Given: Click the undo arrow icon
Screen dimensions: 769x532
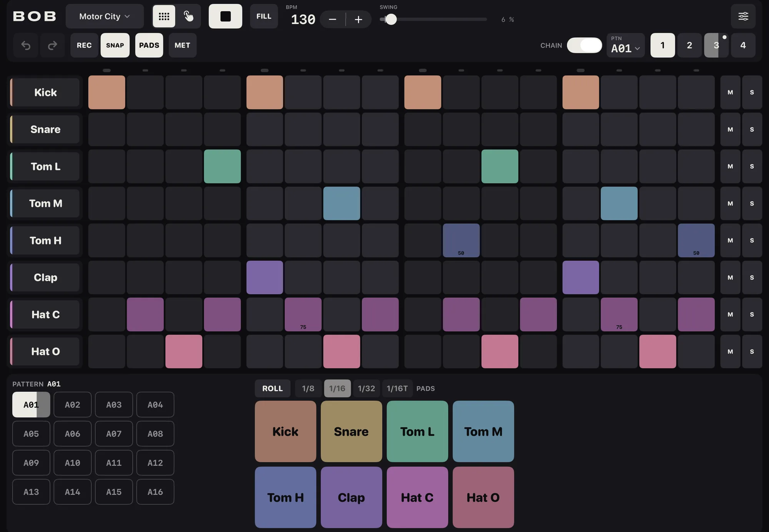Looking at the screenshot, I should (x=26, y=45).
